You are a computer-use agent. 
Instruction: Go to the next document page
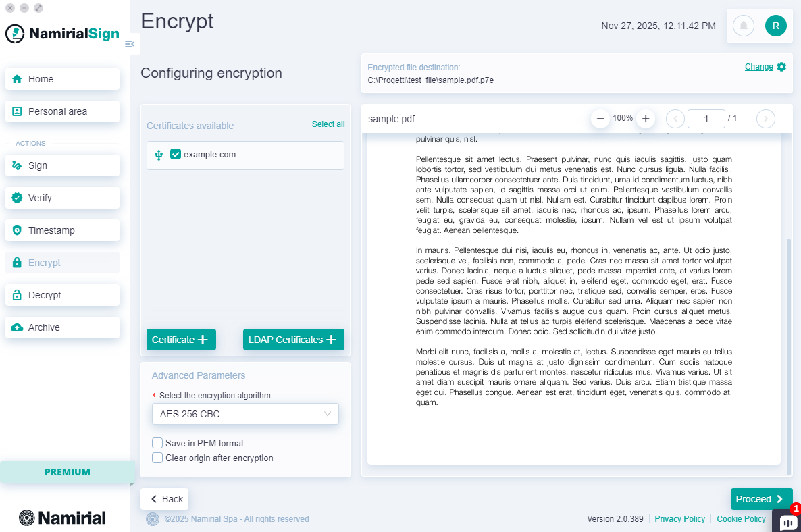(765, 119)
